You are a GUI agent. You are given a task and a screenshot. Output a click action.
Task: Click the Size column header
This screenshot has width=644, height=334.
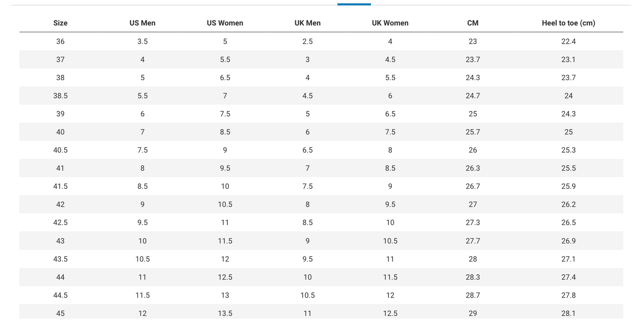pyautogui.click(x=60, y=23)
